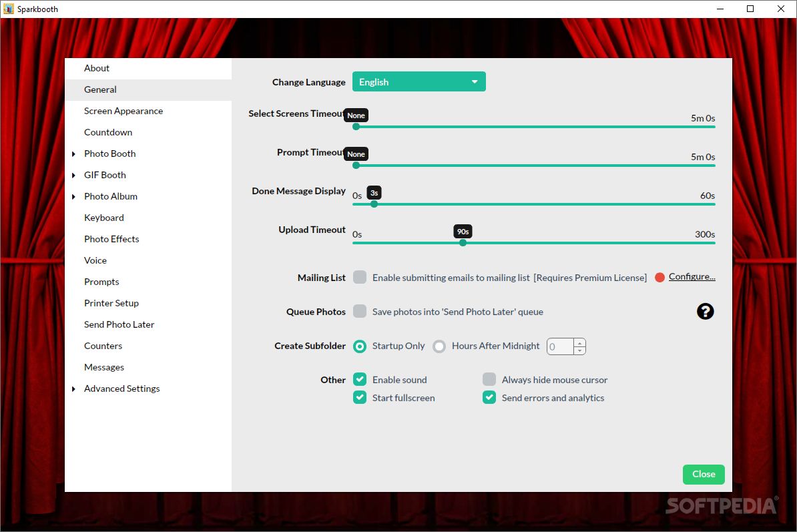
Task: Select the Startup Only radio button
Action: [360, 346]
